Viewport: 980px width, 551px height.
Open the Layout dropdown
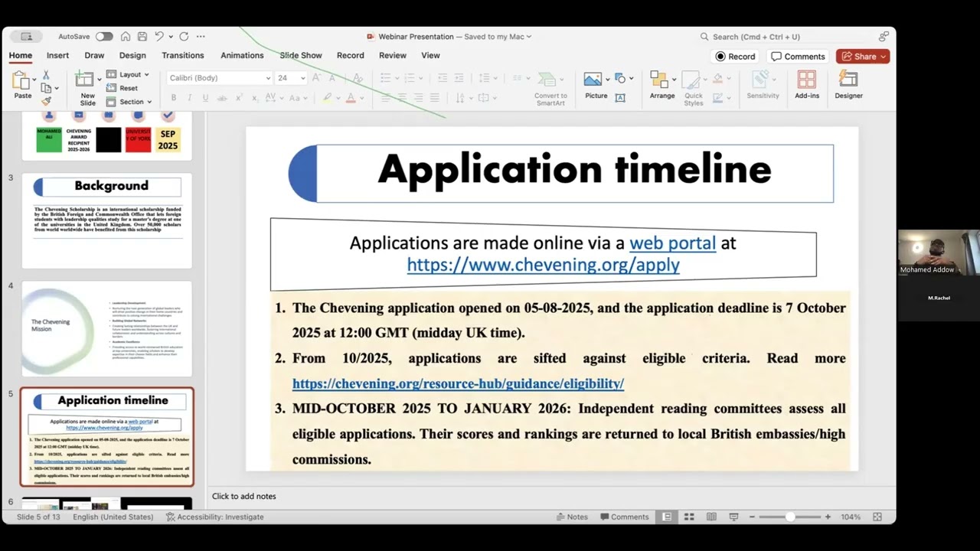coord(128,74)
